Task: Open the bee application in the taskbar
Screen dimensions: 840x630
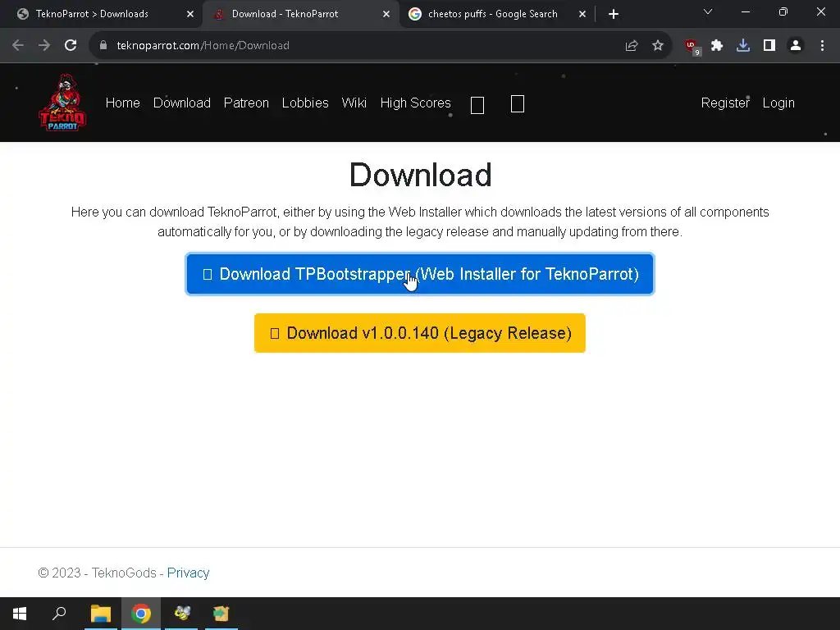Action: point(181,614)
